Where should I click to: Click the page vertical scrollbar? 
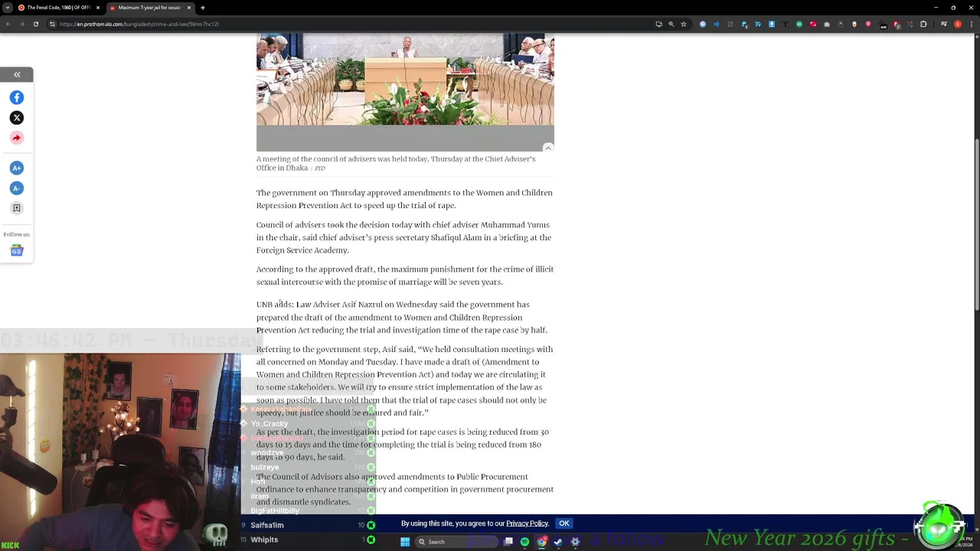tap(976, 224)
